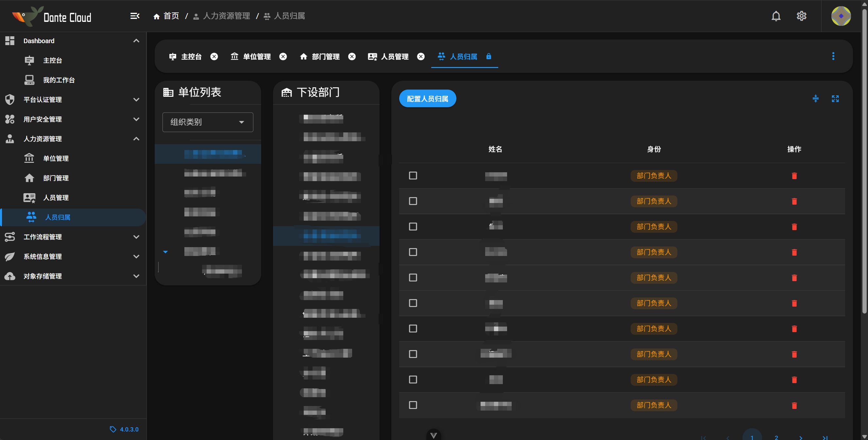
Task: Click the user avatar in top bar
Action: tap(841, 16)
